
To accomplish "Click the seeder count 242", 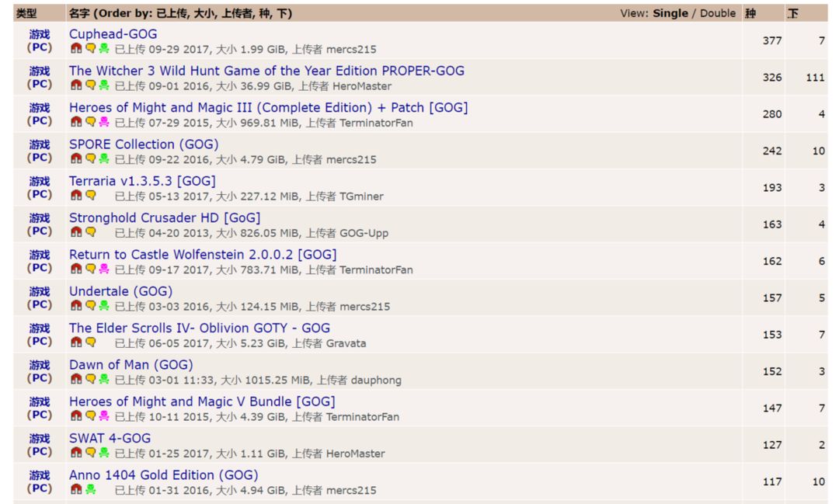I will (772, 151).
